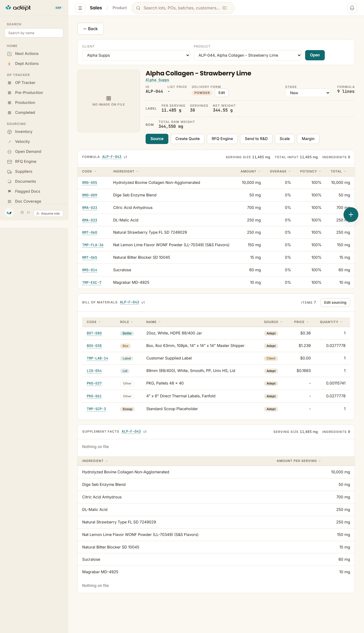The height and width of the screenshot is (633, 364).
Task: Open Dept Actions via its lightning icon
Action: coord(10,64)
